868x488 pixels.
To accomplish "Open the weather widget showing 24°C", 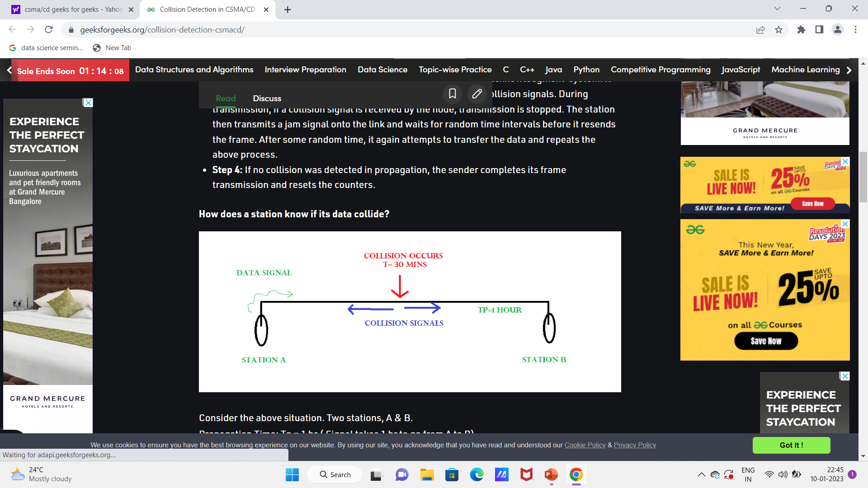I will click(42, 474).
